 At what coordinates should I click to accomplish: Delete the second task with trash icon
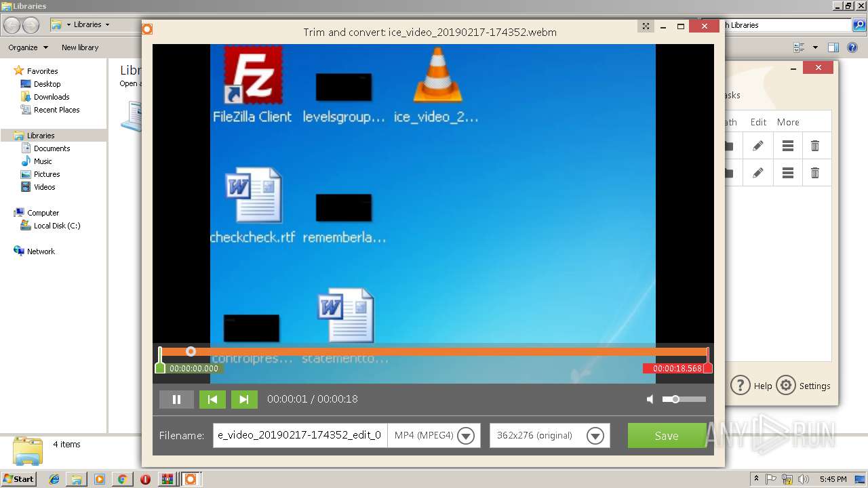pos(815,173)
